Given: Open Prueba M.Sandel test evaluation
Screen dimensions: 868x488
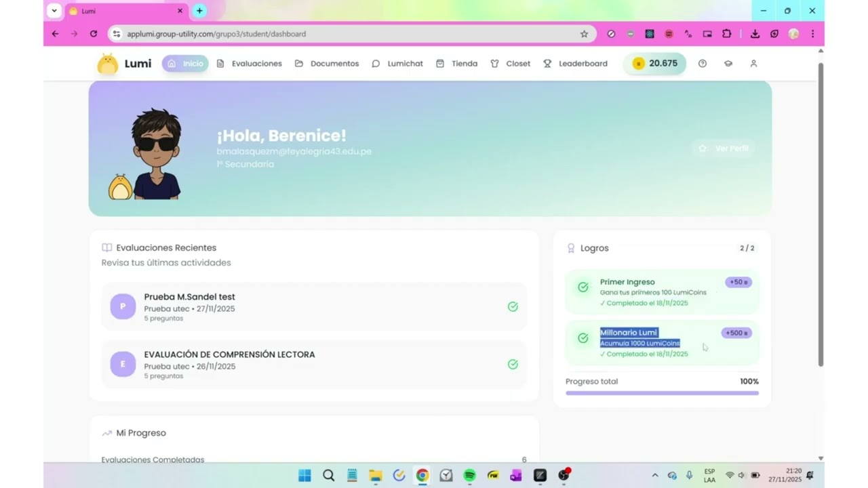Looking at the screenshot, I should point(314,306).
